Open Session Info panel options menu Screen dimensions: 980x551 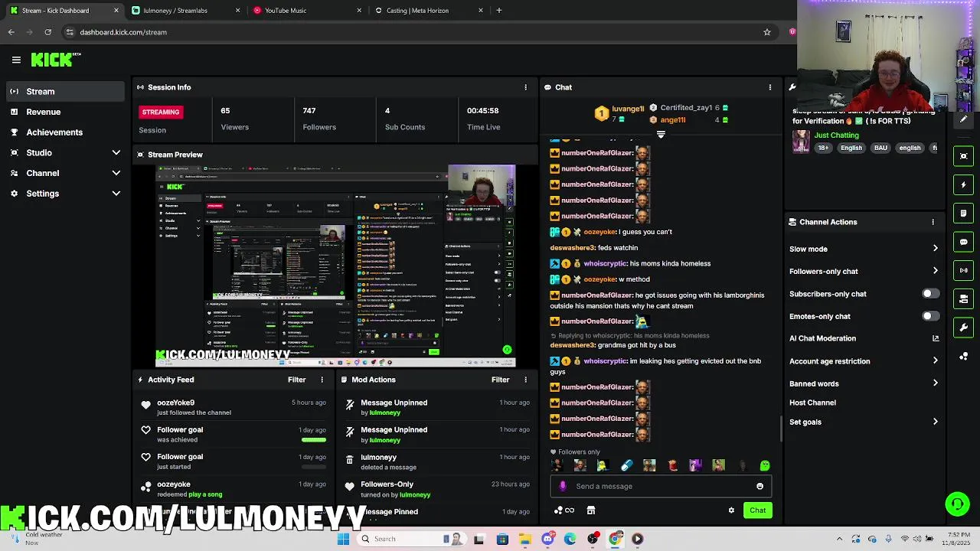tap(525, 87)
